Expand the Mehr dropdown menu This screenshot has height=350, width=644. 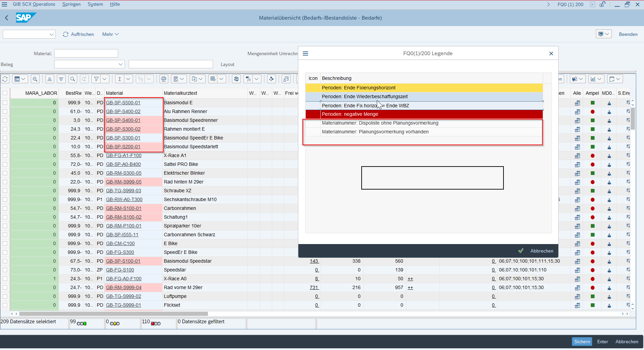click(x=110, y=34)
